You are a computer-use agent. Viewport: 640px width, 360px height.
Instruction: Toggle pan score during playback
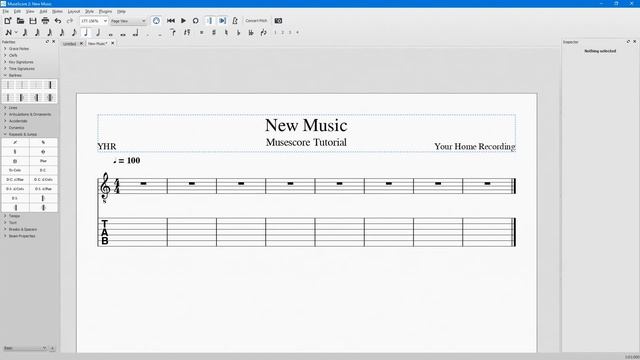(x=222, y=21)
